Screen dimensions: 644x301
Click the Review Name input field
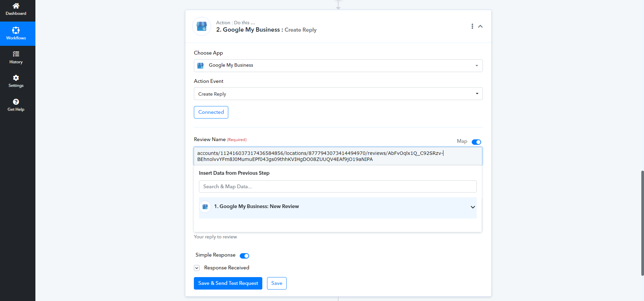338,156
